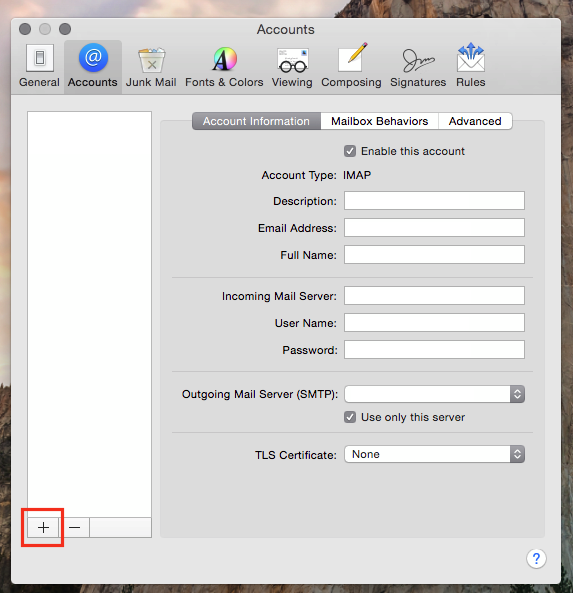Image resolution: width=573 pixels, height=593 pixels.
Task: Toggle the Enable this account checkbox
Action: coord(350,151)
